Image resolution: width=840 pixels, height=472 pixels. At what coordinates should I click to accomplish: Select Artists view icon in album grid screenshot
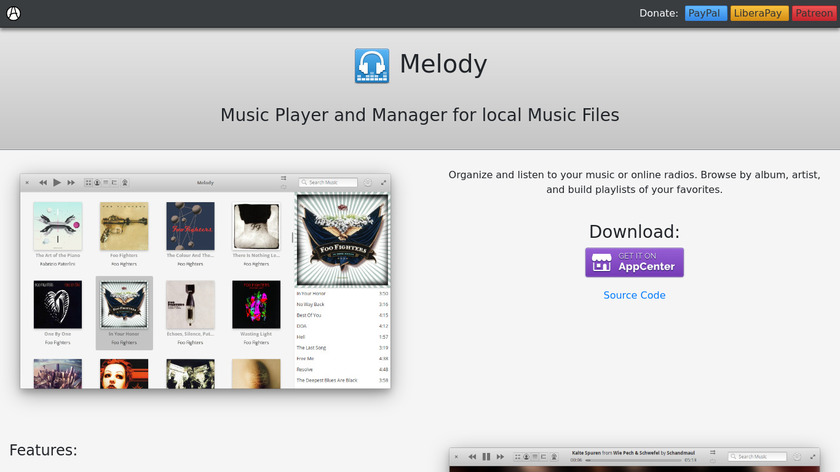click(97, 183)
